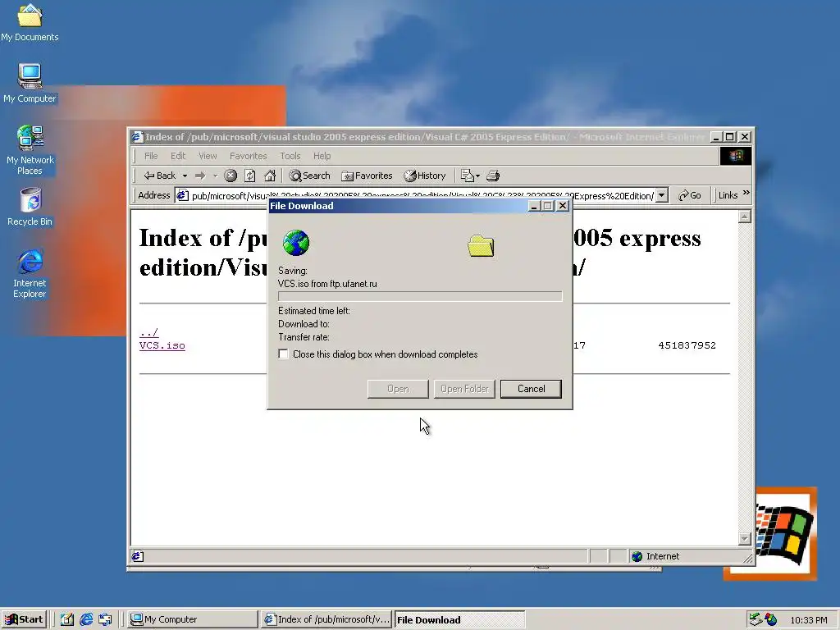This screenshot has width=840, height=630.
Task: Click the VCS.iso from ftp.ufanet.ru text
Action: click(327, 284)
